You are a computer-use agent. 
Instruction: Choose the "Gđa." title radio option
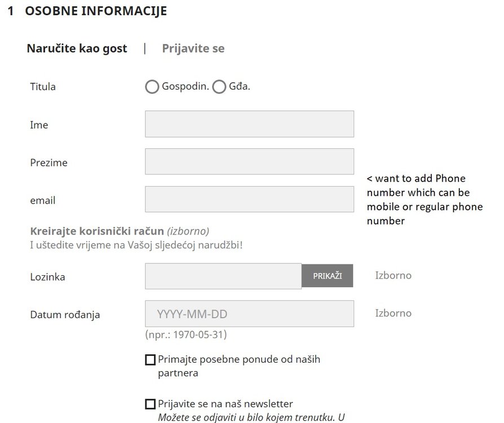(219, 87)
